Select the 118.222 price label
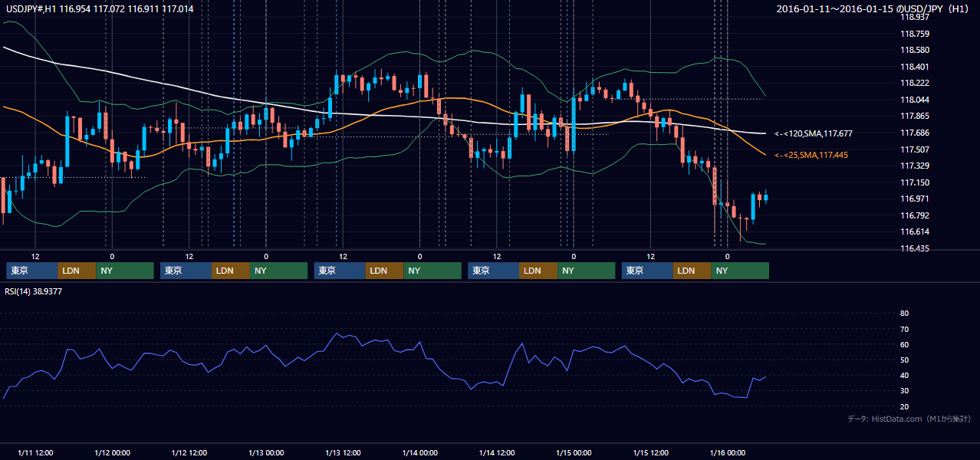The width and height of the screenshot is (980, 460). coord(915,83)
